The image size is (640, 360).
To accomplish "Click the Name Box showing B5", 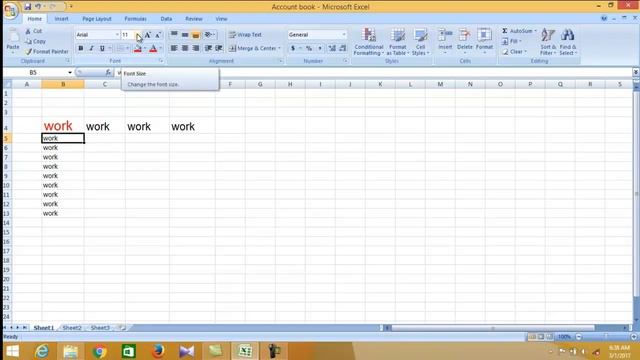I will [34, 72].
